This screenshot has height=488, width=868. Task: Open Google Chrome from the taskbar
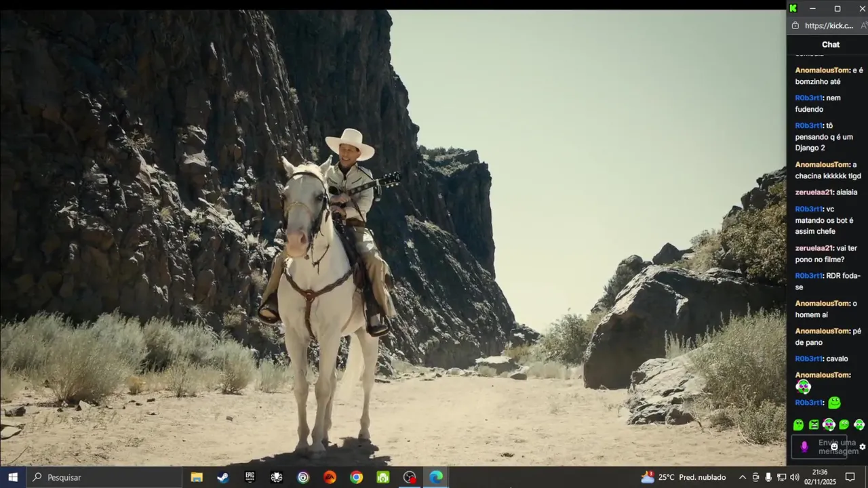pos(356,477)
